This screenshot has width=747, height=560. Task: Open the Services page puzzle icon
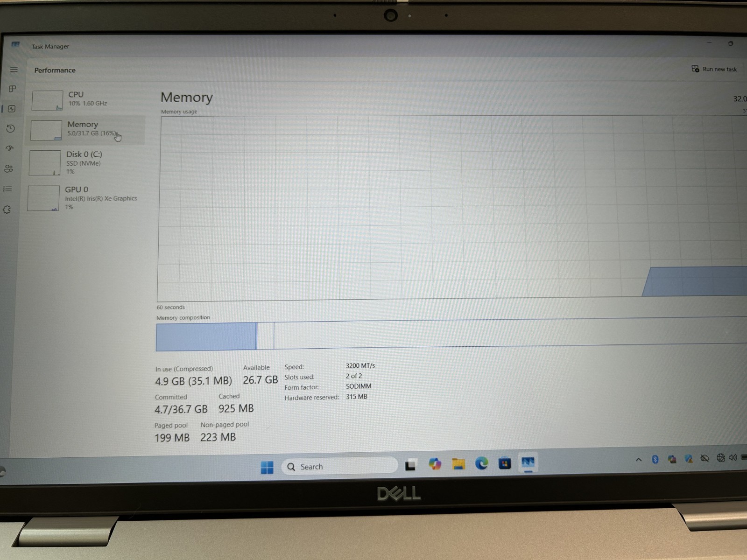tap(7, 210)
